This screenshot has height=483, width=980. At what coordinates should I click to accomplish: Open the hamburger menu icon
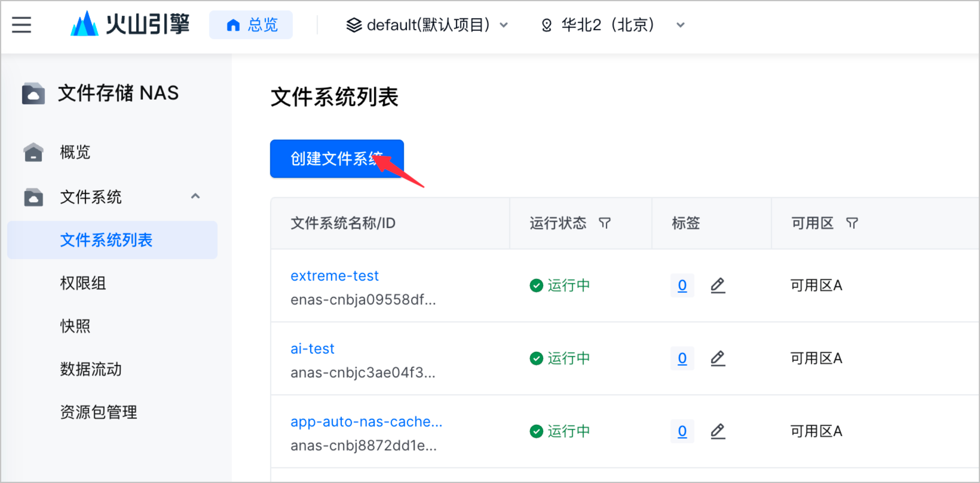point(21,25)
